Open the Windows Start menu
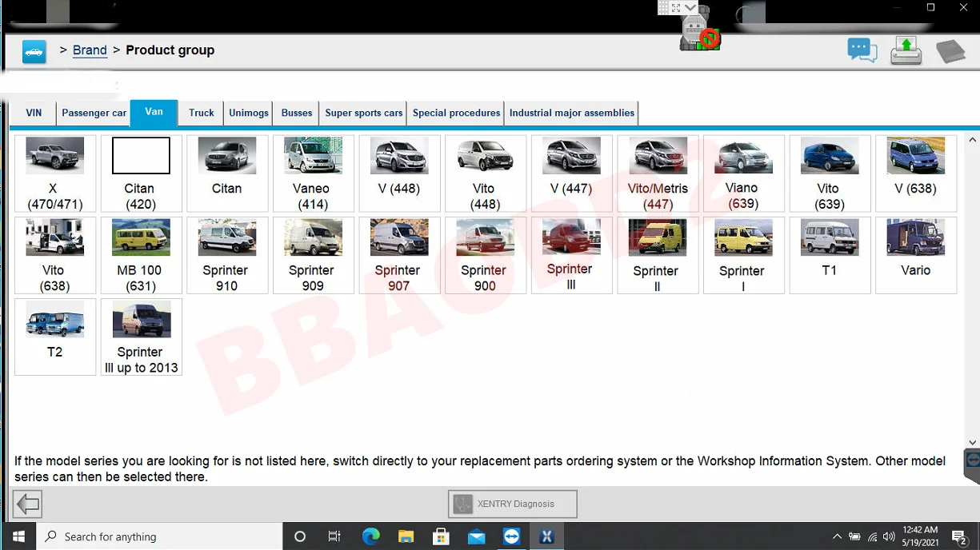 point(18,536)
